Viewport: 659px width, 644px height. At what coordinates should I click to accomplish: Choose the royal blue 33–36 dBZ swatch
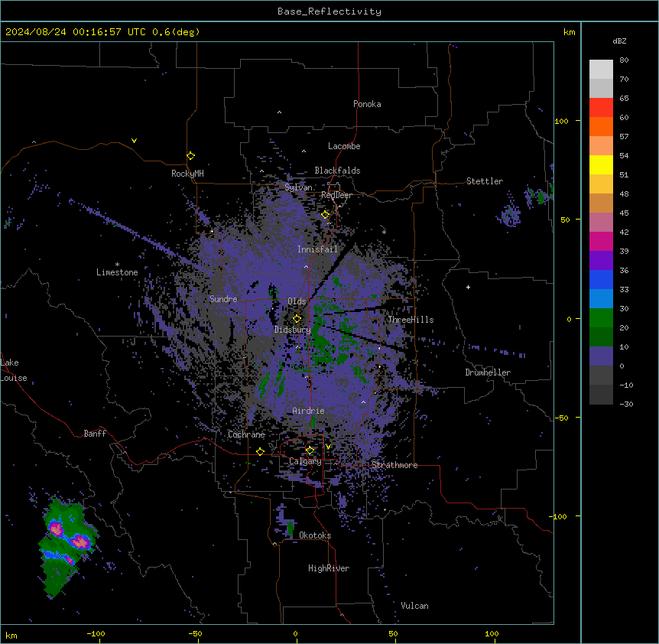pyautogui.click(x=601, y=279)
